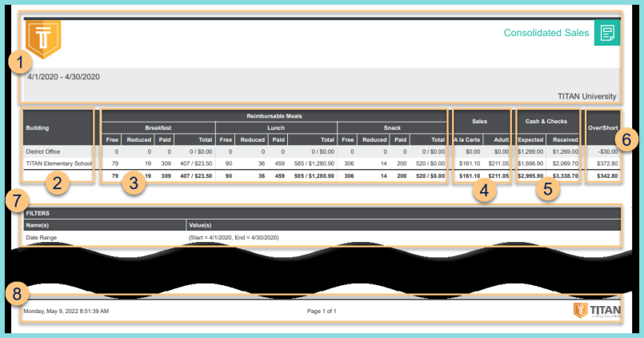Click the "$342.80" Over/Short total
644x338 pixels.
607,176
